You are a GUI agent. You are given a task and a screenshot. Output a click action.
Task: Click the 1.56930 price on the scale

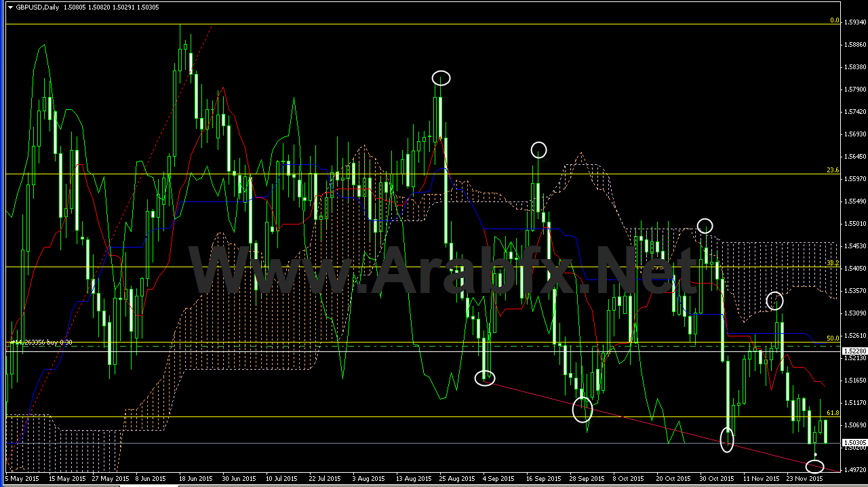click(854, 134)
